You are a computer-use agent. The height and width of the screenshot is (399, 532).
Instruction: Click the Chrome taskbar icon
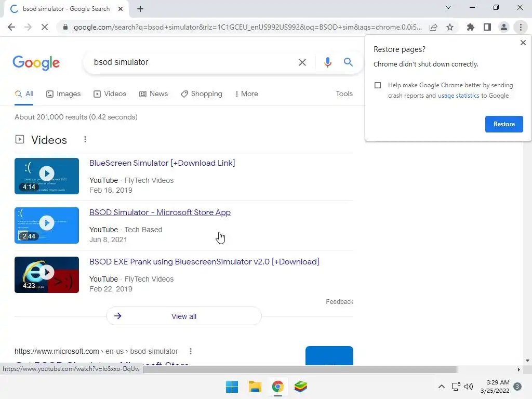(277, 387)
